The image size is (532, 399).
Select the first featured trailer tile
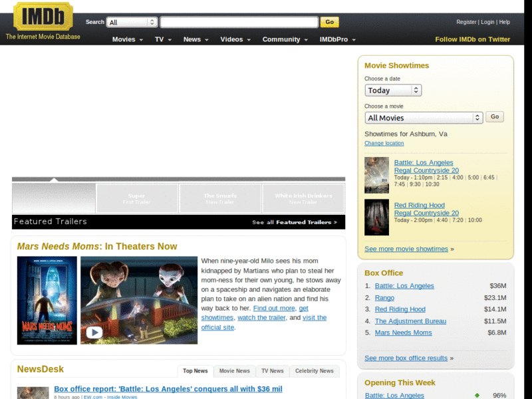pos(54,198)
